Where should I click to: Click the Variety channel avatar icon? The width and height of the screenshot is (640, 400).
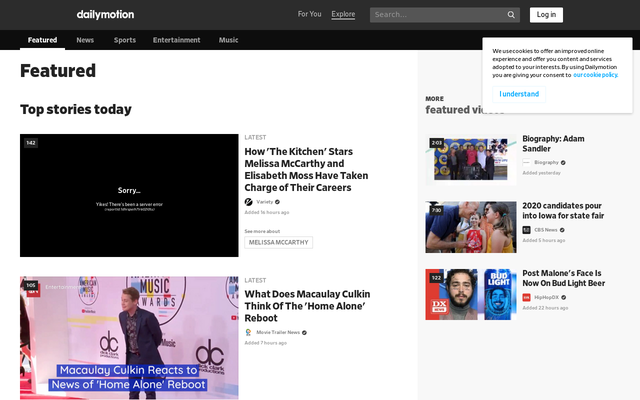[249, 202]
